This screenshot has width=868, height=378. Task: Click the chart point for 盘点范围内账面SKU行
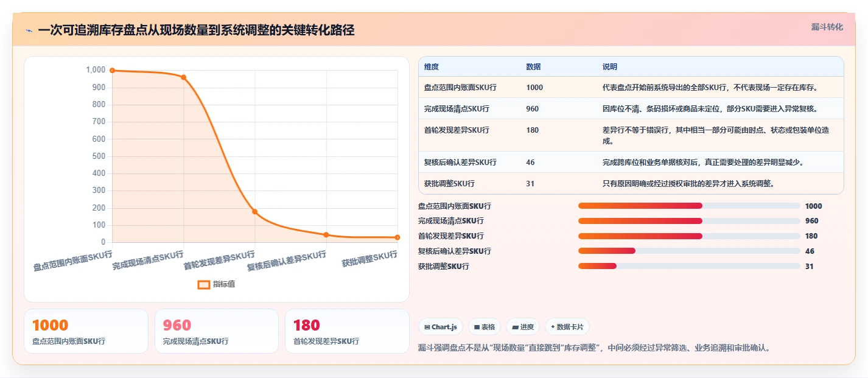113,71
